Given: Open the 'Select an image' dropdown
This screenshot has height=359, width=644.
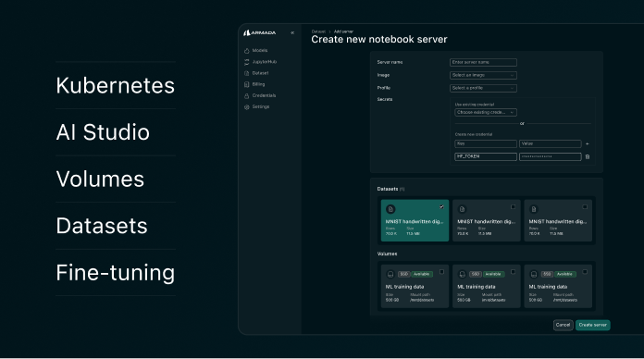Looking at the screenshot, I should click(483, 75).
